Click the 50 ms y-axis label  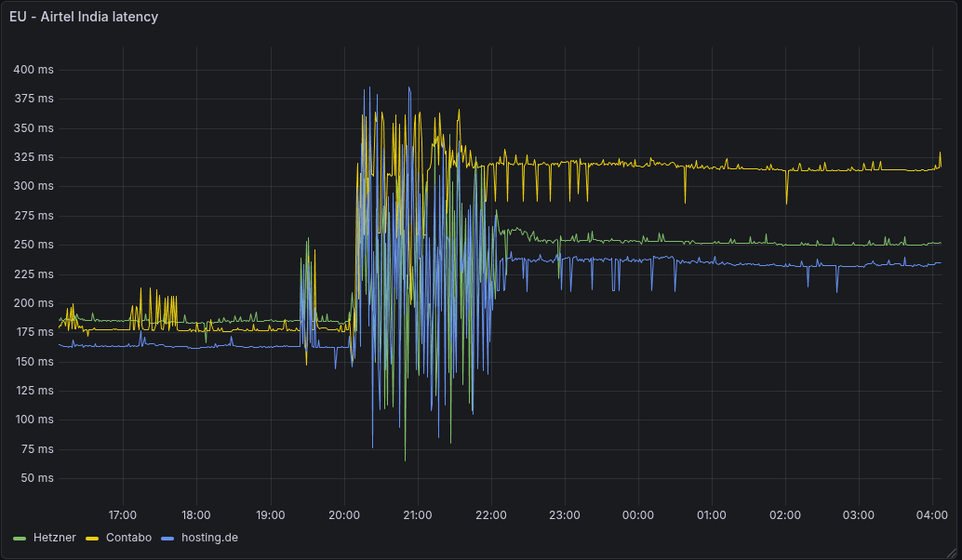(x=37, y=478)
